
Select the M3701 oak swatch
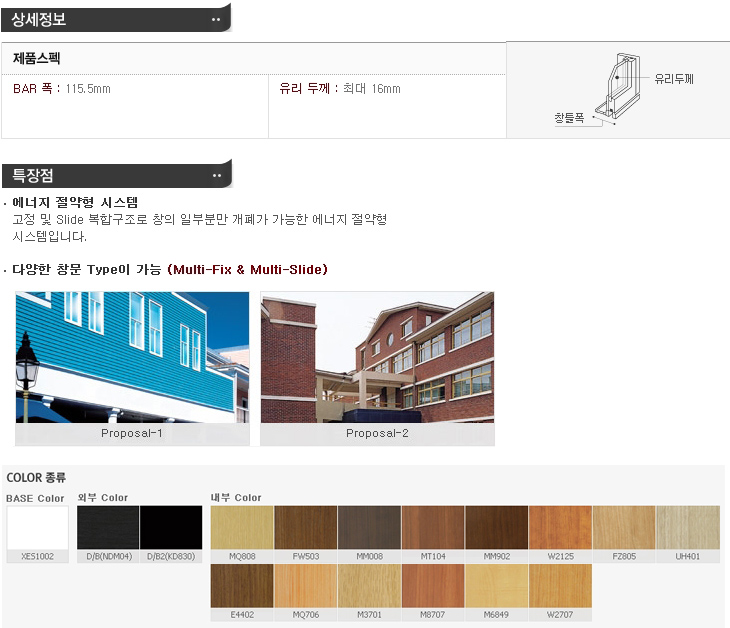[369, 586]
